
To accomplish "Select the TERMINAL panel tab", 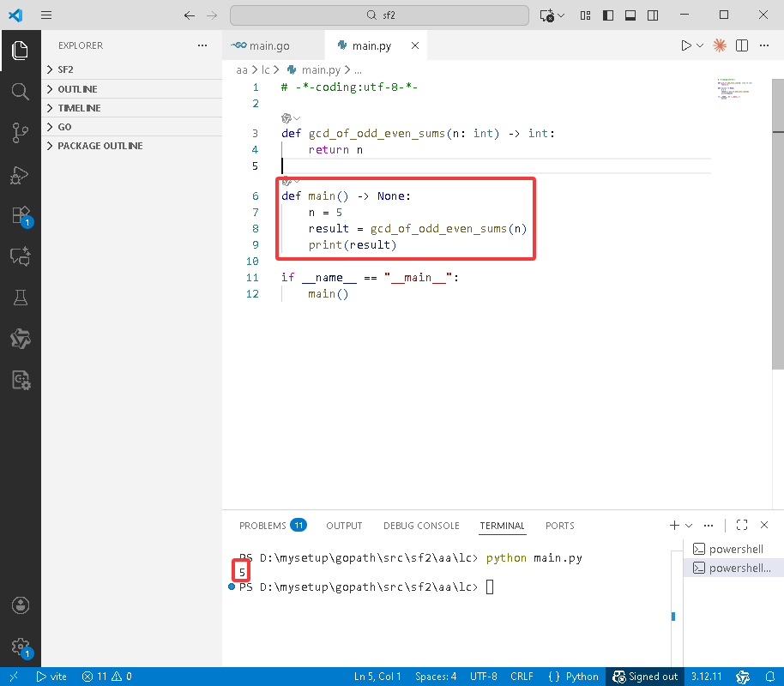I will (x=502, y=526).
